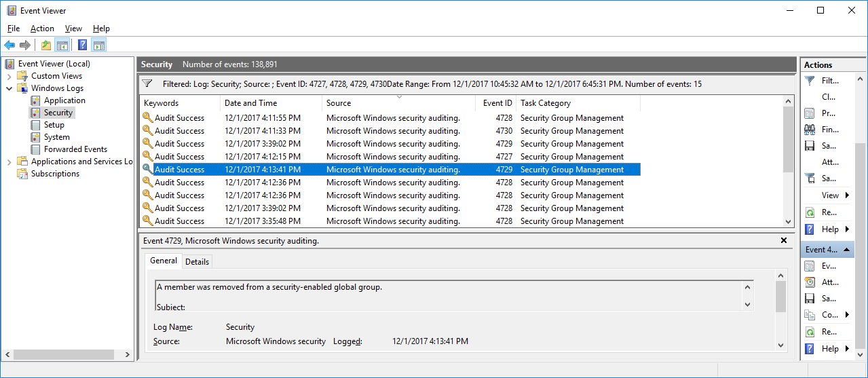Select the event logged at 3:35:48 PM
This screenshot has width=868, height=378.
[390, 221]
